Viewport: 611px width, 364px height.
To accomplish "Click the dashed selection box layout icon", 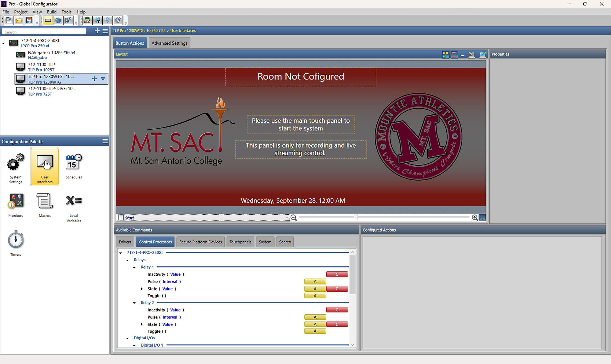I will pyautogui.click(x=455, y=55).
